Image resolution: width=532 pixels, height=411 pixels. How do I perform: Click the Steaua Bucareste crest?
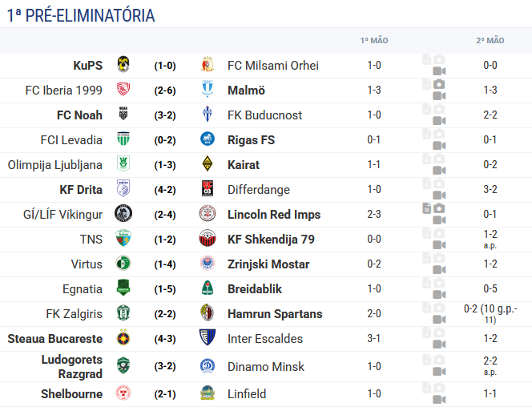(123, 337)
